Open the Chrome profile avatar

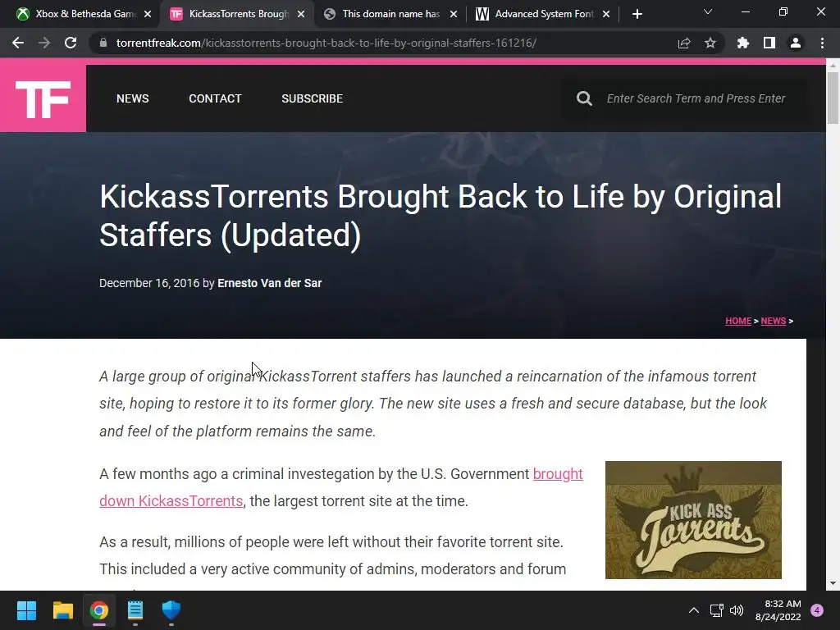[x=796, y=43]
